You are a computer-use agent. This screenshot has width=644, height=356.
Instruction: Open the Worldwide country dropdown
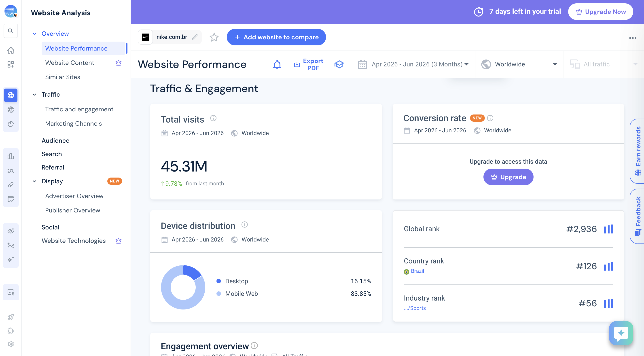[519, 64]
